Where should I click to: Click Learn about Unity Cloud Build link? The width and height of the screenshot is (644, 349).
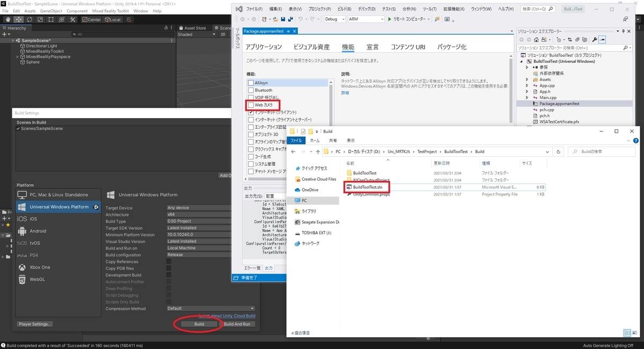coord(227,316)
